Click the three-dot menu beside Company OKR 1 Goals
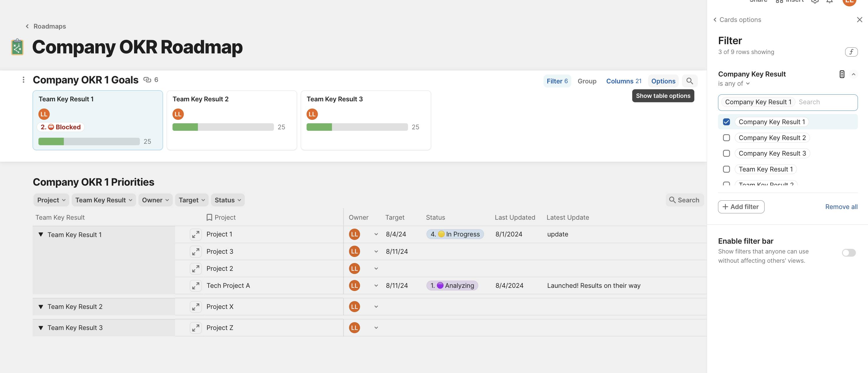 23,80
